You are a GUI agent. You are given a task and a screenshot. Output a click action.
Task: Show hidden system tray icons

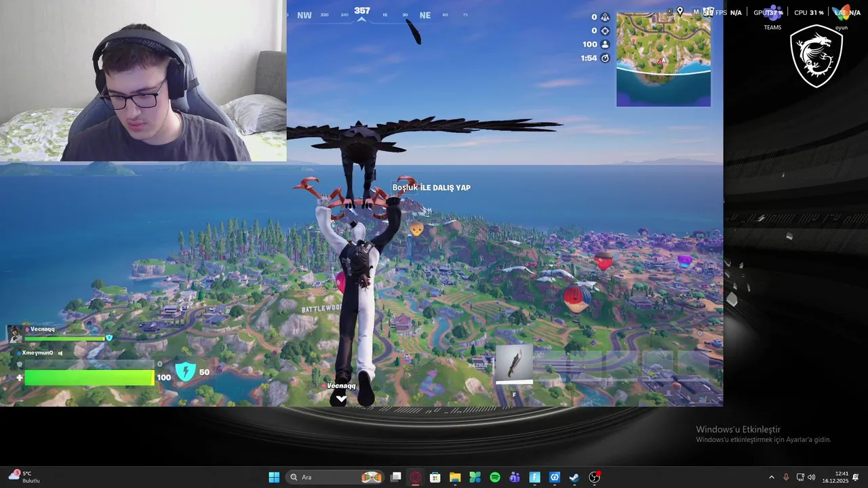771,477
